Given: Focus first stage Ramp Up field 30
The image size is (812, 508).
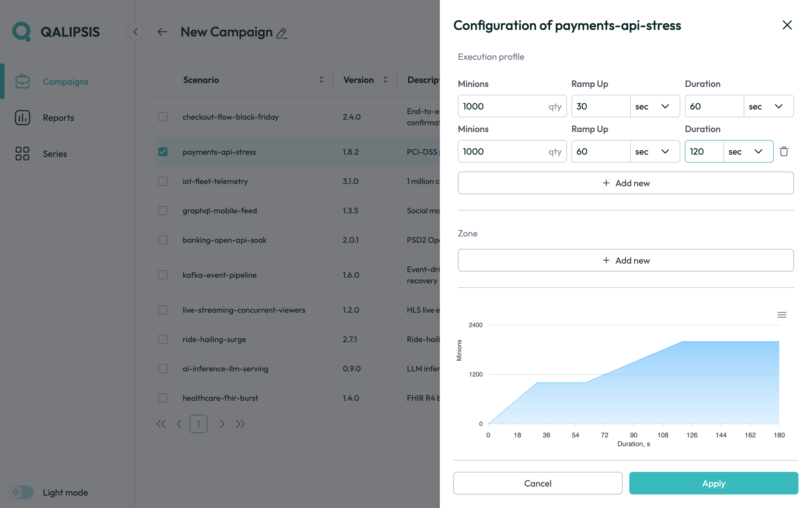Looking at the screenshot, I should point(601,106).
